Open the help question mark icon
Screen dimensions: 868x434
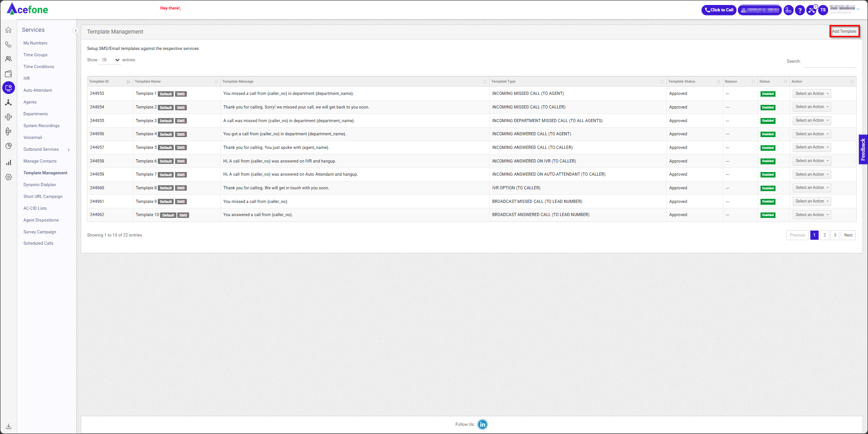800,10
